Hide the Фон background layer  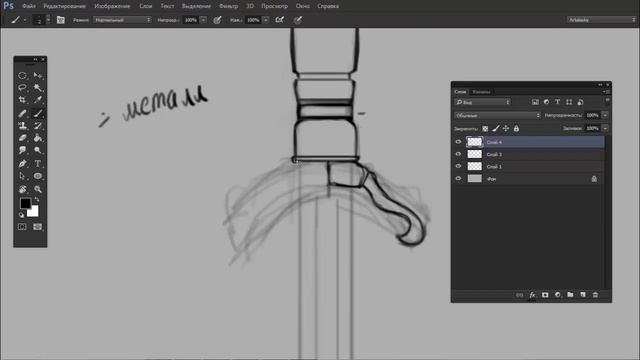tap(458, 179)
